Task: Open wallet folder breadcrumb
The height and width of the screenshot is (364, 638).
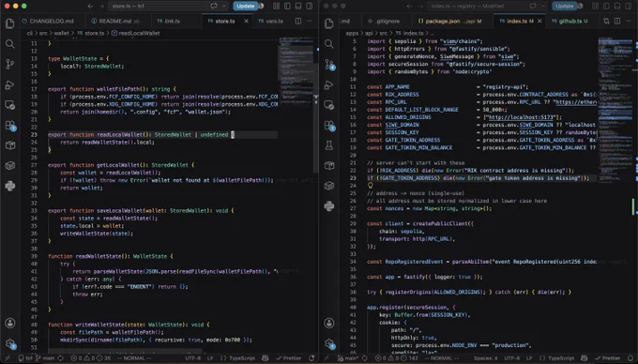Action: [x=61, y=33]
